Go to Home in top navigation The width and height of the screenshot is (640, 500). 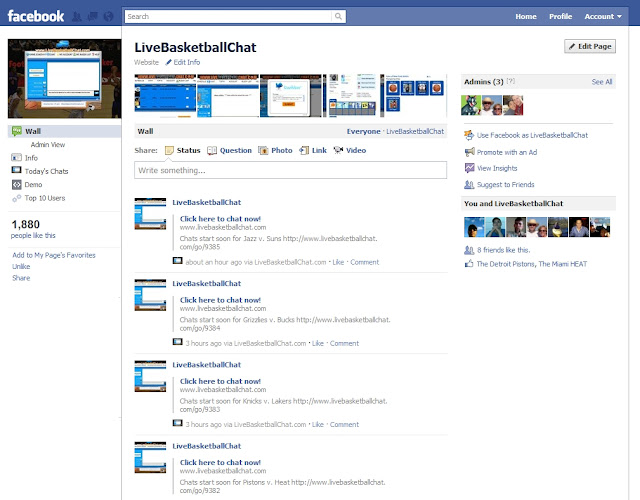coord(526,16)
